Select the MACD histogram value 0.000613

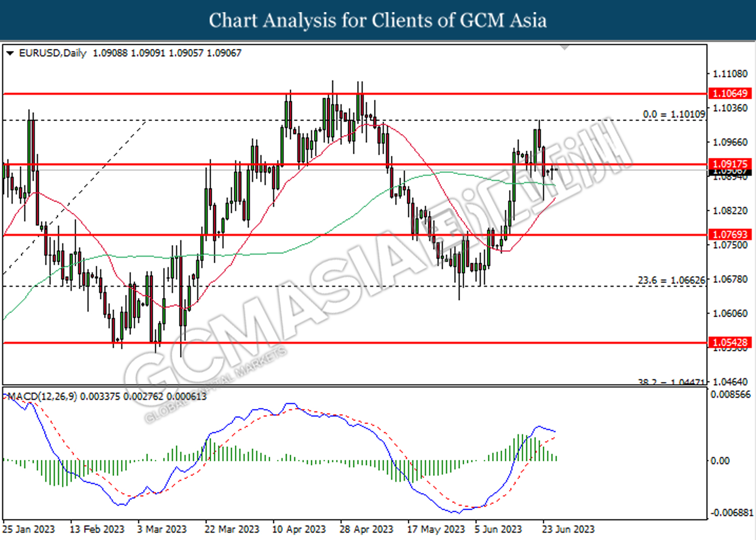pyautogui.click(x=186, y=396)
